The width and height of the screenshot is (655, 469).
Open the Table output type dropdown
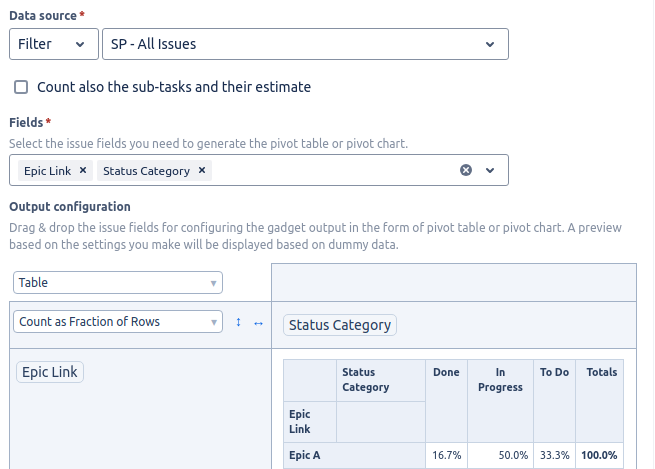pos(117,283)
